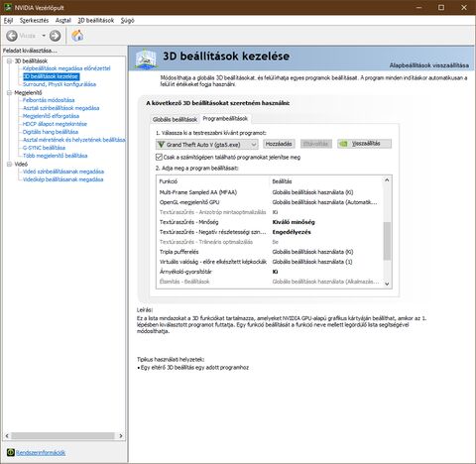Collapse the Videó tree node
Viewport: 476px width, 464px height.
click(x=9, y=165)
